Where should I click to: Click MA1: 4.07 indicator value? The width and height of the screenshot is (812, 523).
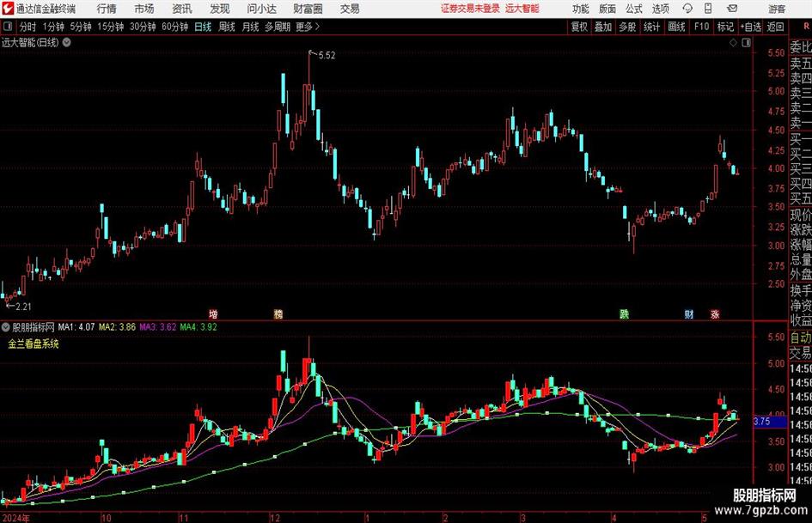pyautogui.click(x=76, y=326)
